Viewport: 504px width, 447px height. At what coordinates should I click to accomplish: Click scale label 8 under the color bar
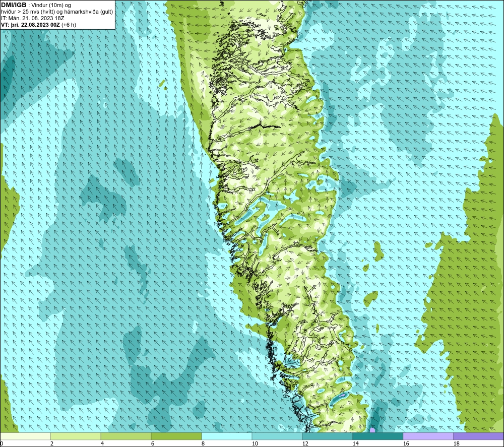(203, 443)
